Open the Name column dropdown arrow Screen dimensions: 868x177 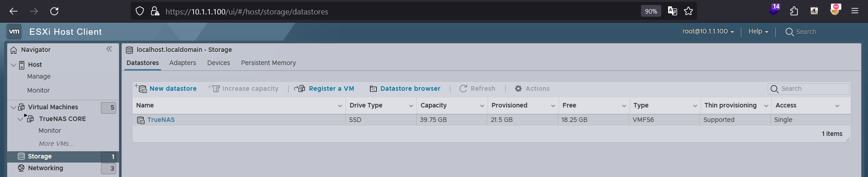340,106
